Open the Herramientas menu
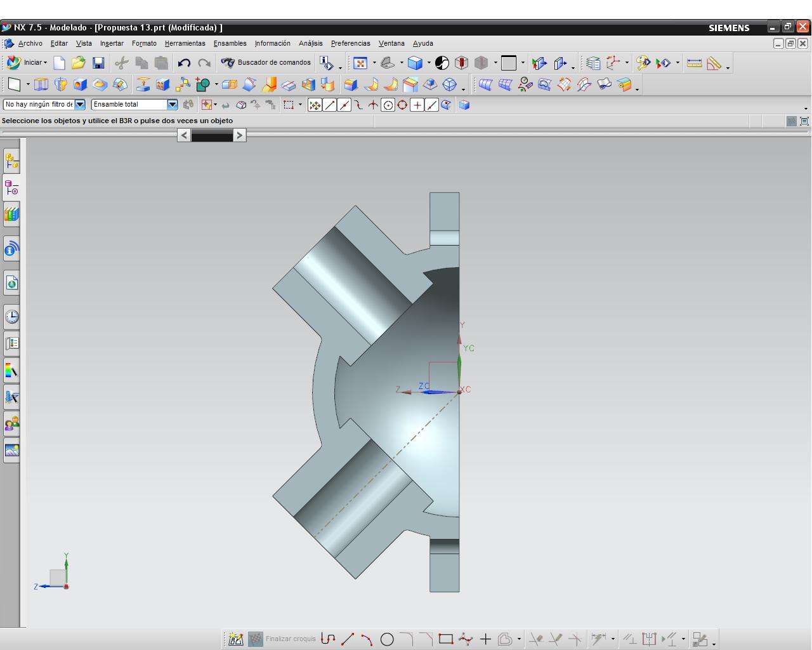Image resolution: width=812 pixels, height=650 pixels. [x=185, y=43]
